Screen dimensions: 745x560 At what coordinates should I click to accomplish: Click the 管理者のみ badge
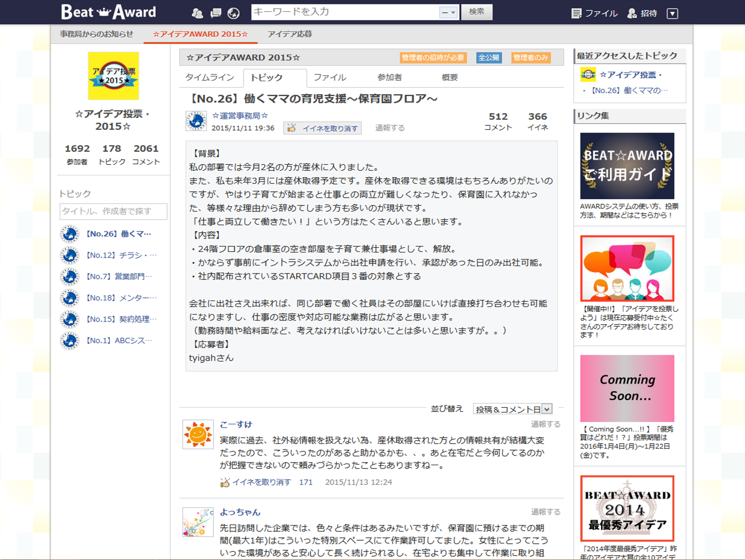(x=531, y=58)
